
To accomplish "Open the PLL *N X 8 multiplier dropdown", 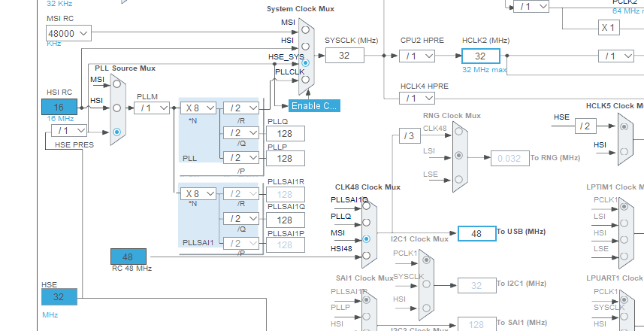I will pos(198,108).
